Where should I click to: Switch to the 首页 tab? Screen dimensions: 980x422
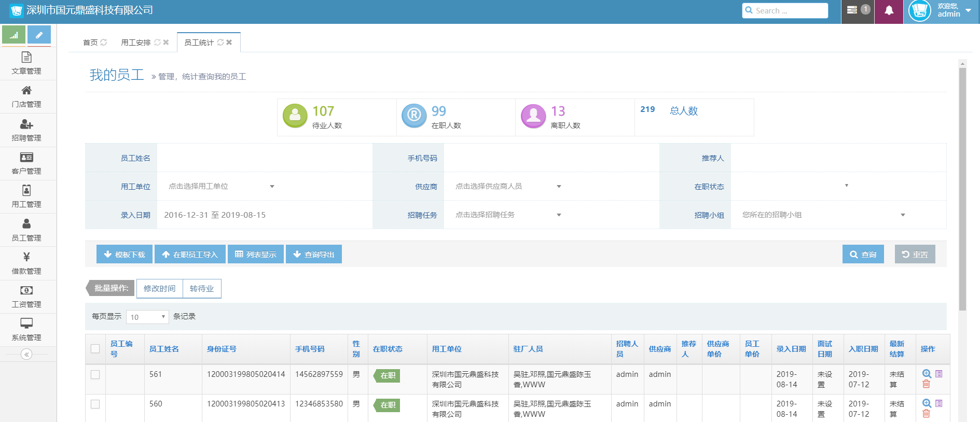[x=90, y=43]
